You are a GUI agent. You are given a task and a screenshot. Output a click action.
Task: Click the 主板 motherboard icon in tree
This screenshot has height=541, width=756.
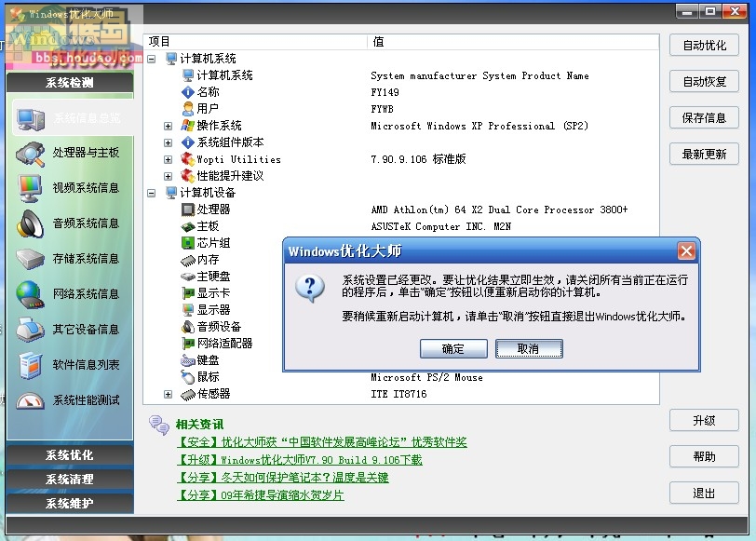187,226
